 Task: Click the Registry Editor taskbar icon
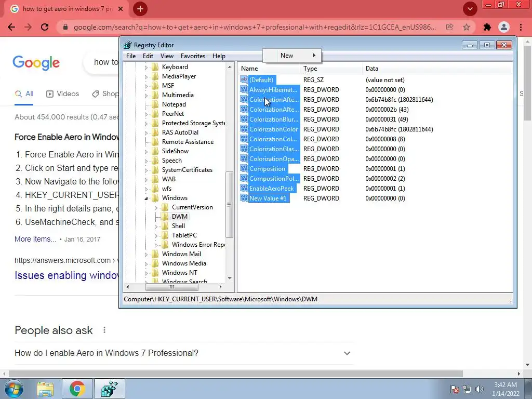[x=109, y=389]
